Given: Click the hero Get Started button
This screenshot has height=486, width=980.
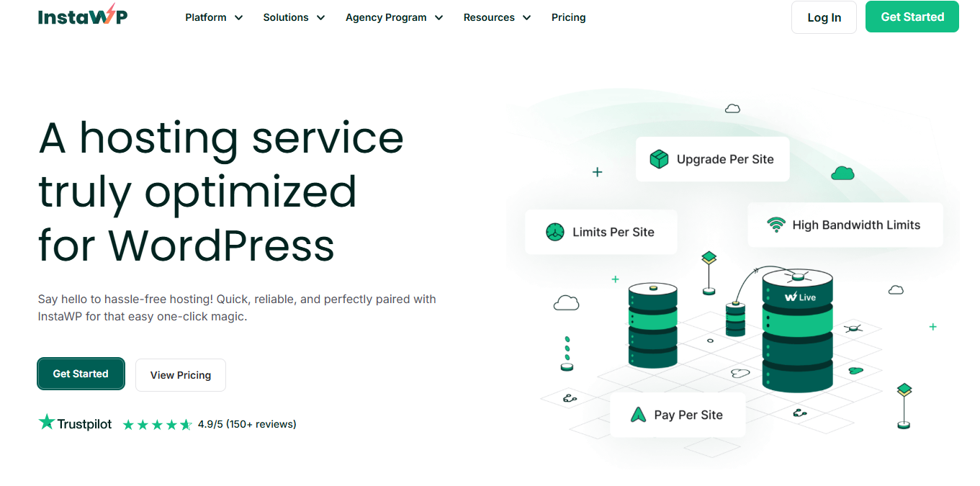Looking at the screenshot, I should pos(81,374).
